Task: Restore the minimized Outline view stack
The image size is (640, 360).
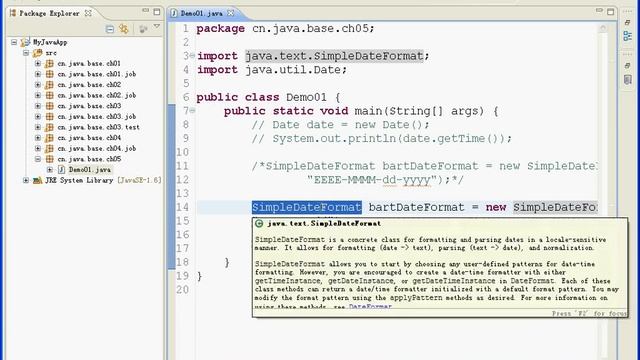Action: (x=628, y=22)
